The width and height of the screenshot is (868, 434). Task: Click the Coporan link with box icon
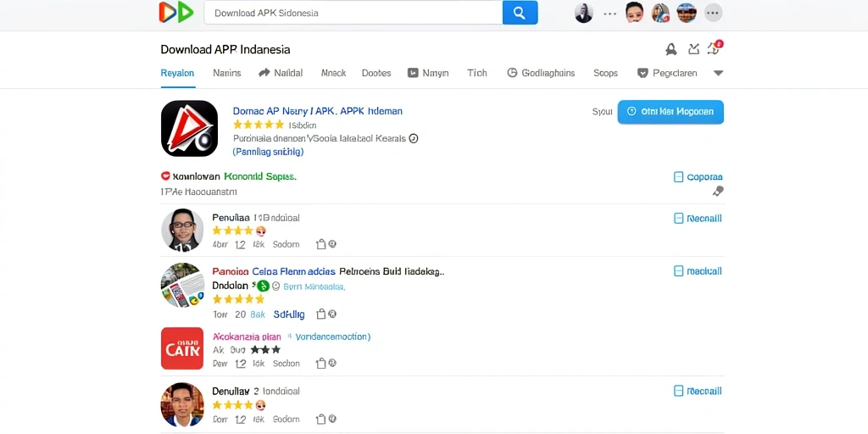(x=698, y=177)
